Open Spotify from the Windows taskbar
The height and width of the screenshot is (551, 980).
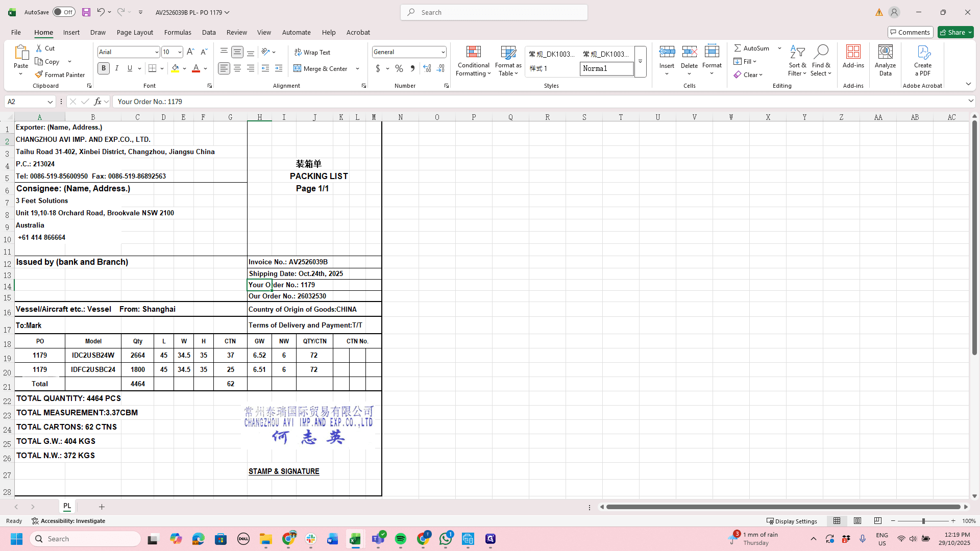pyautogui.click(x=401, y=539)
